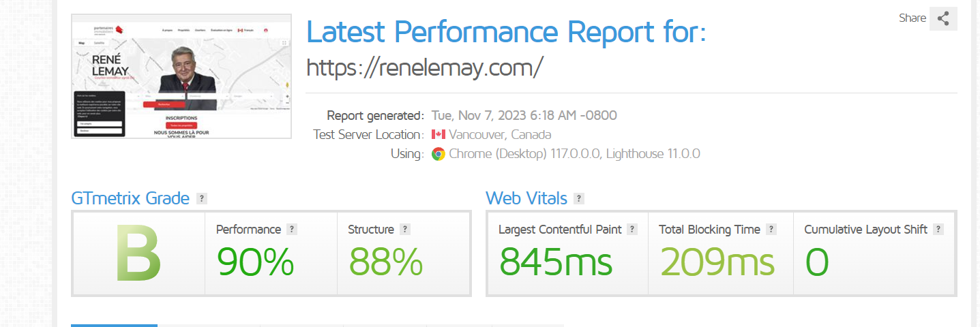Click Total Blocking Time help icon
980x327 pixels.
point(771,230)
